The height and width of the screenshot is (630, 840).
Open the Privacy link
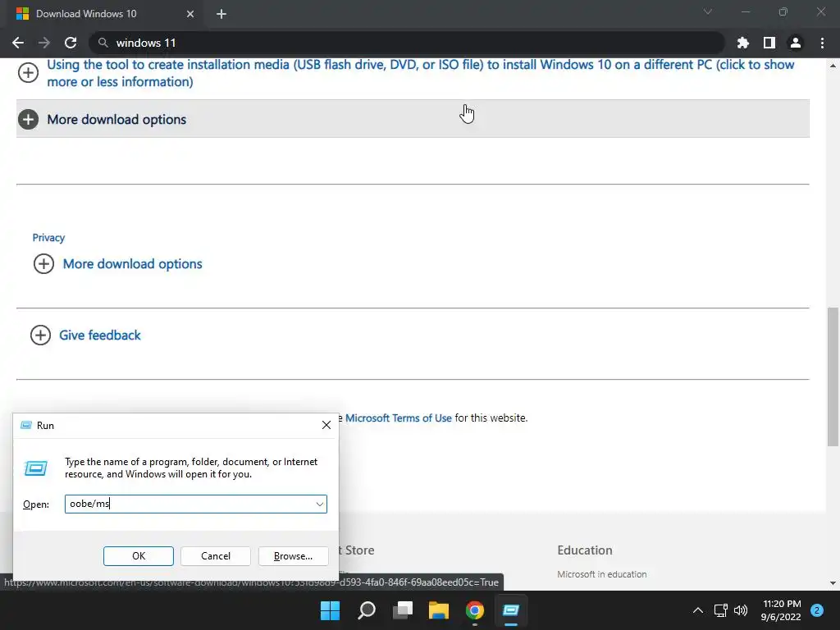click(48, 237)
